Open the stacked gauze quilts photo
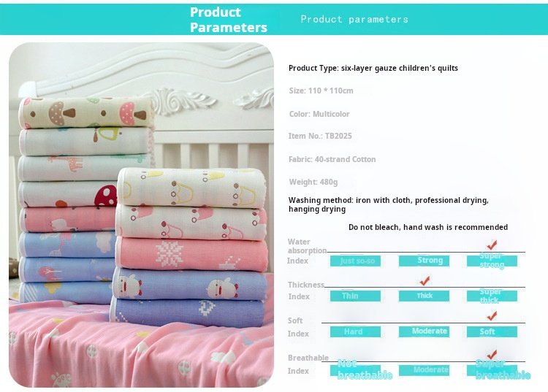The height and width of the screenshot is (392, 548). [141, 215]
